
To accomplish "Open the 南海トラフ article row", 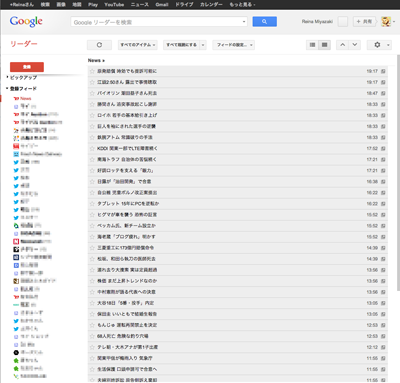I will [237, 159].
